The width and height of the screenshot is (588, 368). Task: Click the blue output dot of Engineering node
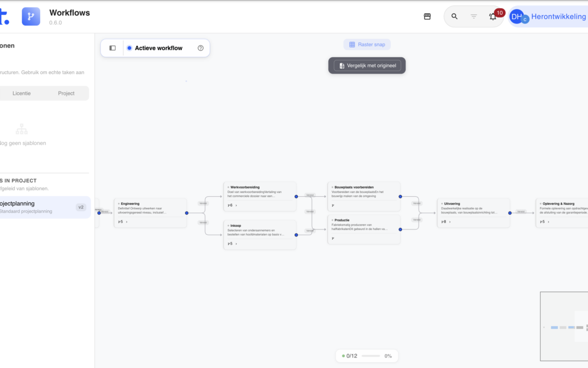pos(187,213)
